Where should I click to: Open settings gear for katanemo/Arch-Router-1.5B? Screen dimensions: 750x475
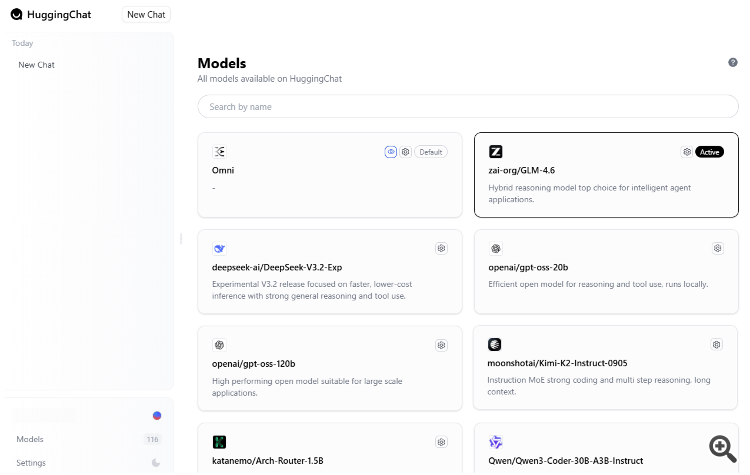[441, 442]
